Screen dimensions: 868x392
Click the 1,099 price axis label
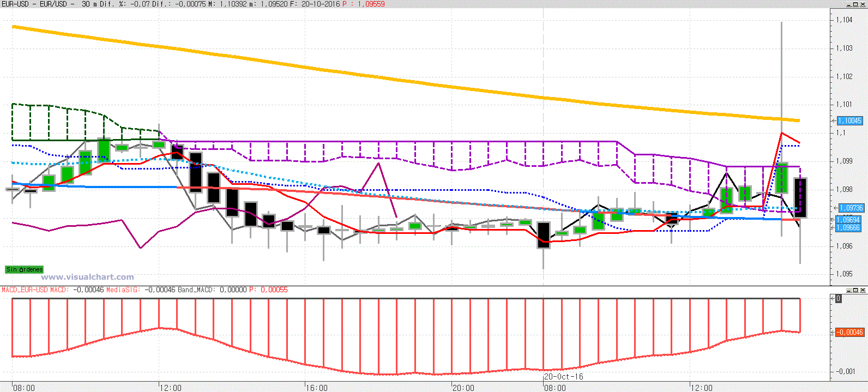pyautogui.click(x=845, y=161)
